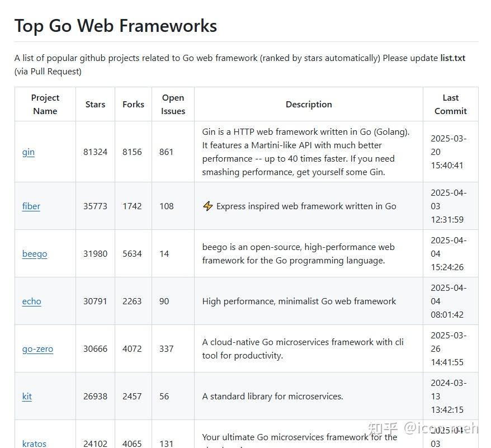Click the lightning bolt emoji in fiber description
This screenshot has width=491, height=448.
pyautogui.click(x=207, y=206)
